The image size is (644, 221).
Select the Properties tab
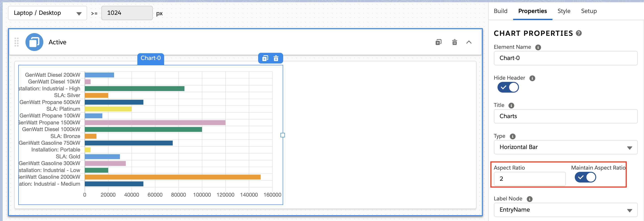(533, 11)
